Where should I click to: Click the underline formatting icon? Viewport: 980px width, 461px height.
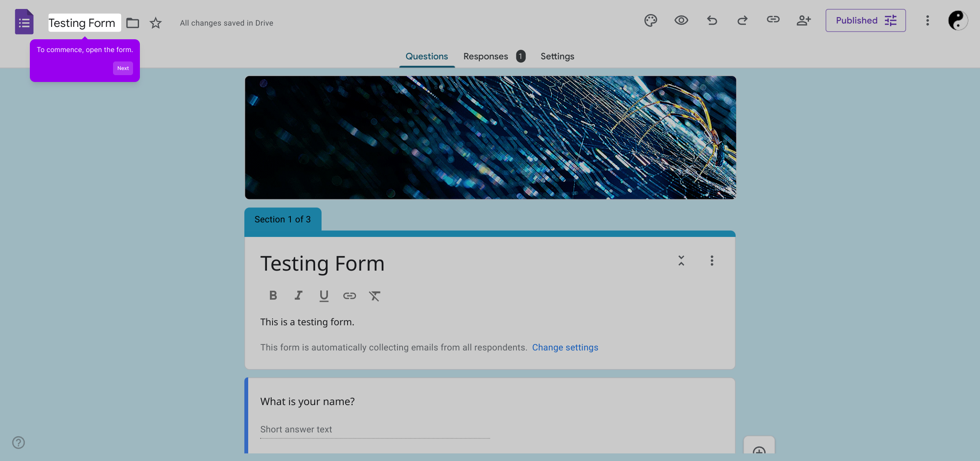click(324, 295)
